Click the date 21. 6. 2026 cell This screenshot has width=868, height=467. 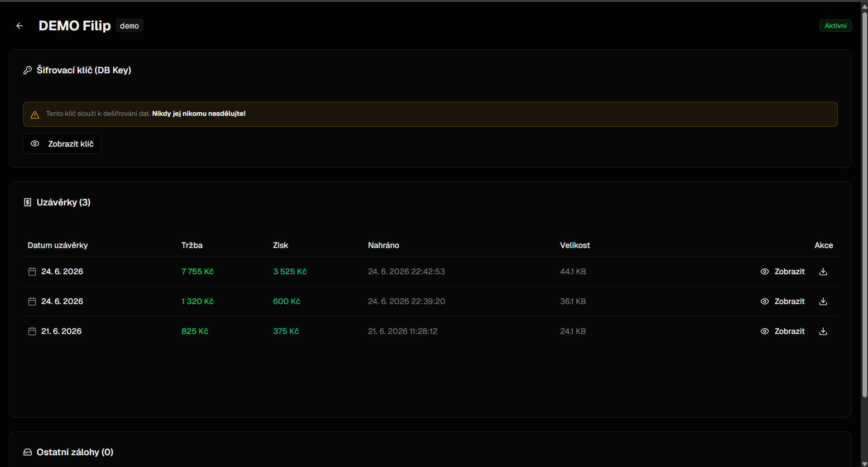61,331
